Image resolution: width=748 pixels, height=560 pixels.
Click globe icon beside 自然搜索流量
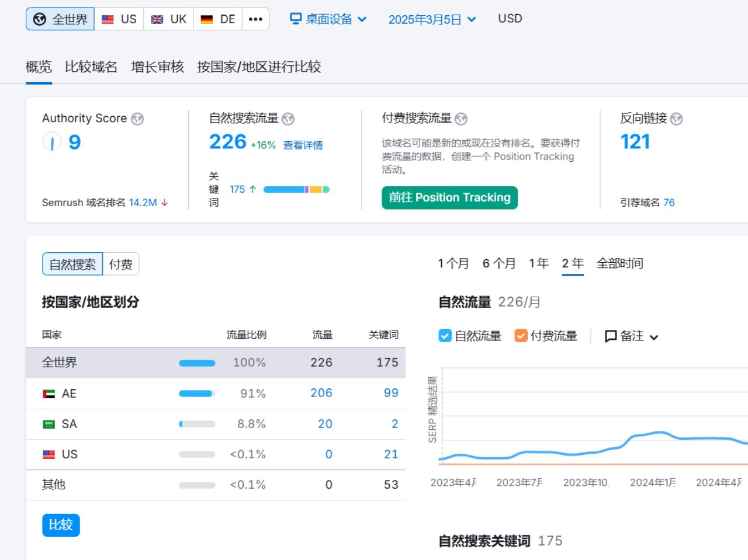(x=288, y=119)
